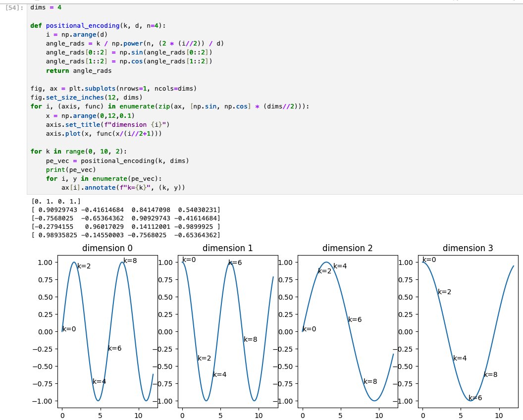Click the k=0 annotation in dimension 1 plot
This screenshot has width=523, height=420.
(x=189, y=260)
